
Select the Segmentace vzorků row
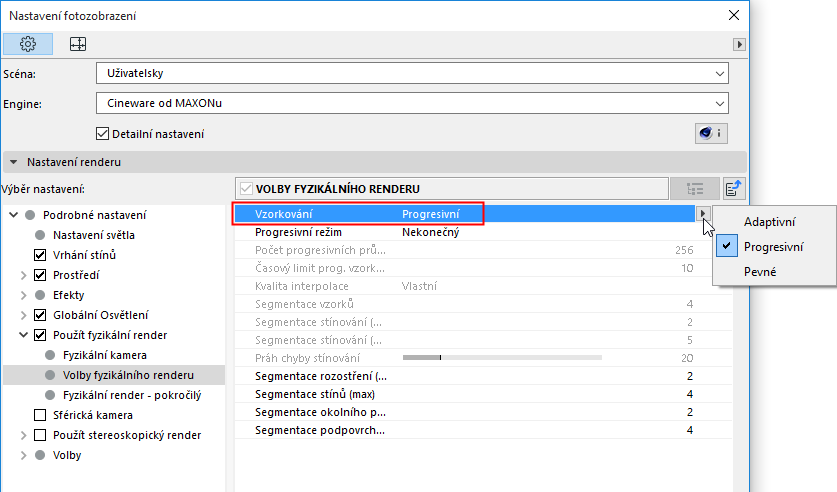pyautogui.click(x=483, y=304)
